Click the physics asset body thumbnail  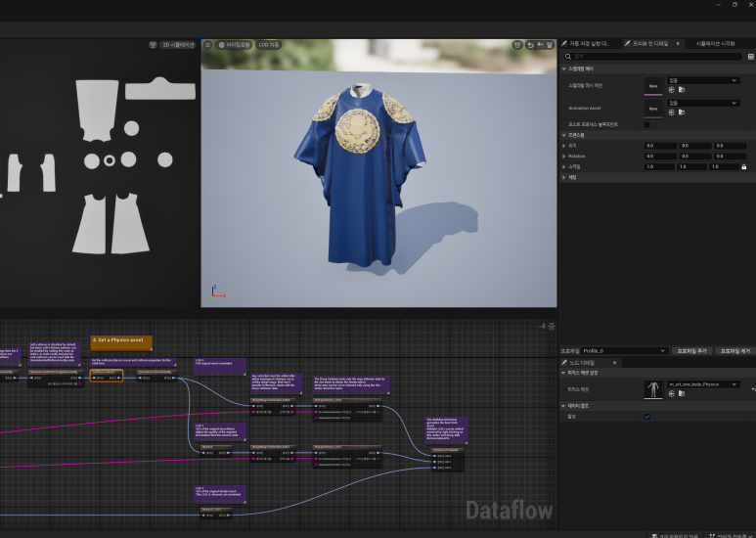(x=653, y=389)
